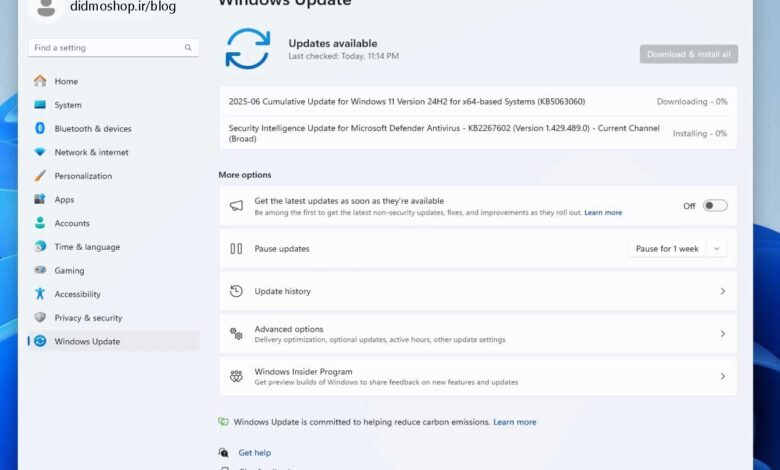Click the Personalization paintbrush icon
780x470 pixels.
[40, 176]
